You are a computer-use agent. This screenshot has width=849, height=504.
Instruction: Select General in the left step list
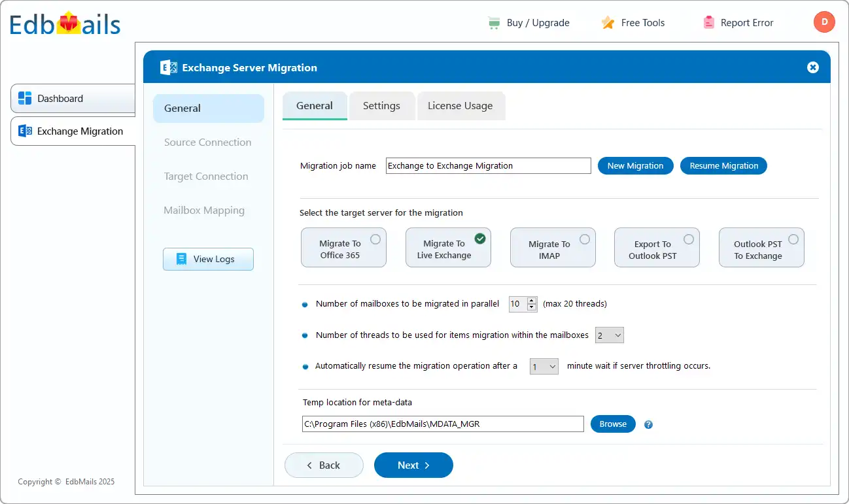tap(209, 109)
